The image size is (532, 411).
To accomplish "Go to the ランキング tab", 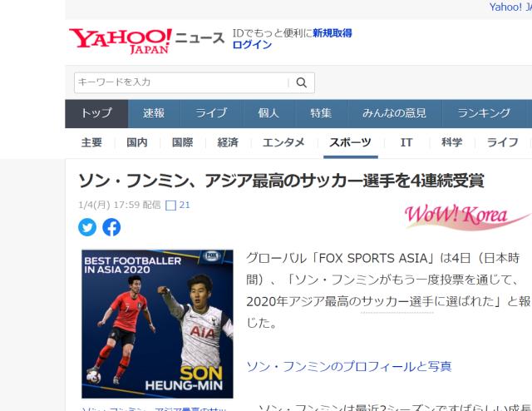I will click(x=484, y=113).
